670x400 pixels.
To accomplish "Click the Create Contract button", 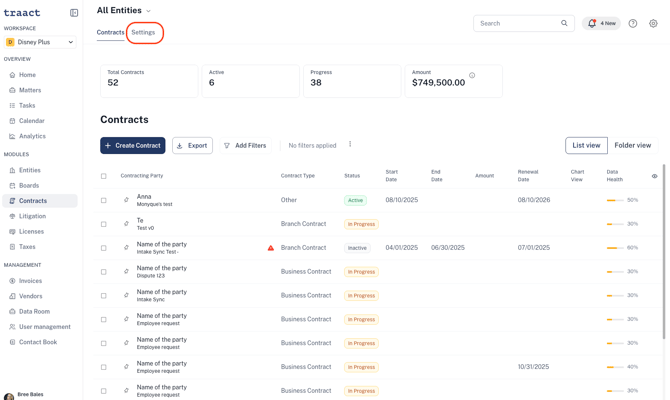I will coord(132,146).
